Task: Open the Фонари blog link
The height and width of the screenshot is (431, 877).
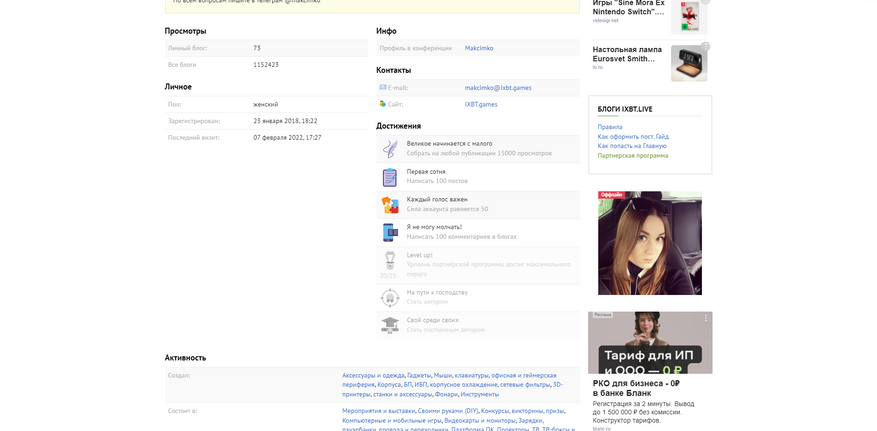Action: point(446,394)
